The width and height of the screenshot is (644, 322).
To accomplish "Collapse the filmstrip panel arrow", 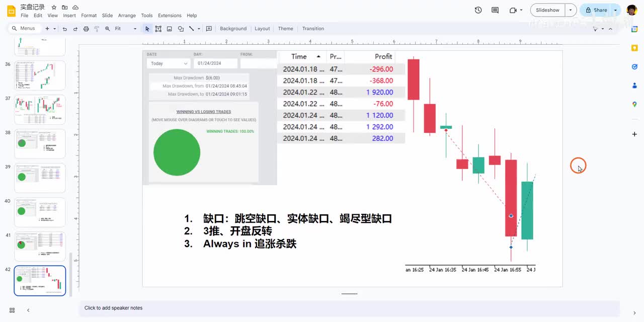I will tap(28, 310).
